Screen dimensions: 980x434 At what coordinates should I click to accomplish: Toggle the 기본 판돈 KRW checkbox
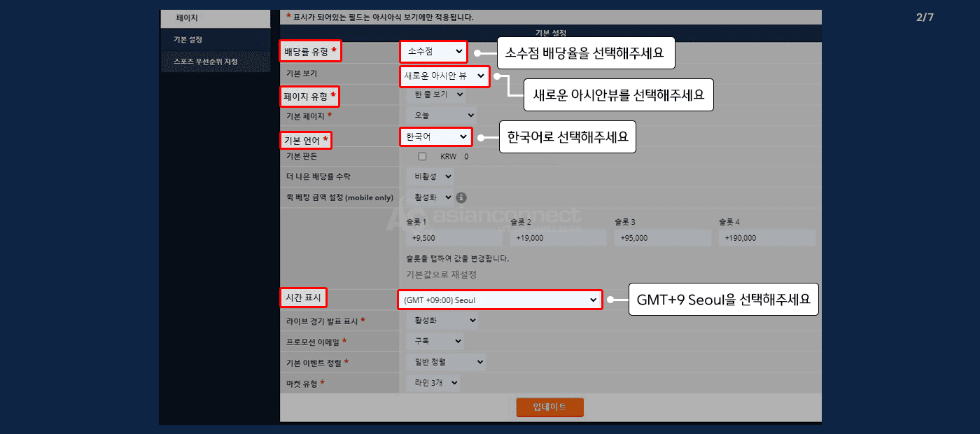(x=422, y=157)
